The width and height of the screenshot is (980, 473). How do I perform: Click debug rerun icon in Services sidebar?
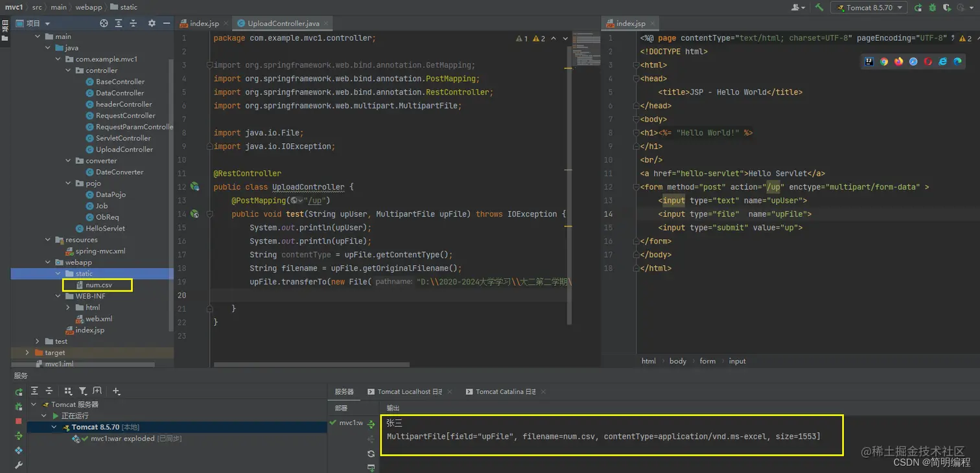(x=19, y=406)
